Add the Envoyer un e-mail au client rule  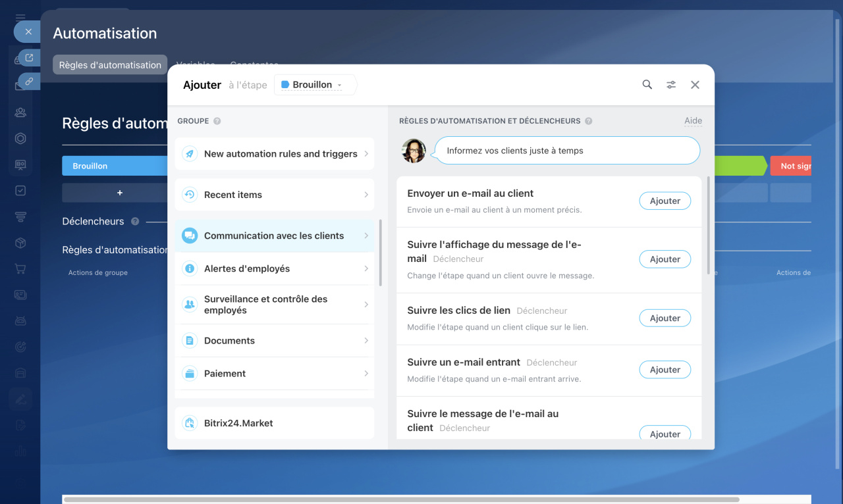(x=665, y=201)
